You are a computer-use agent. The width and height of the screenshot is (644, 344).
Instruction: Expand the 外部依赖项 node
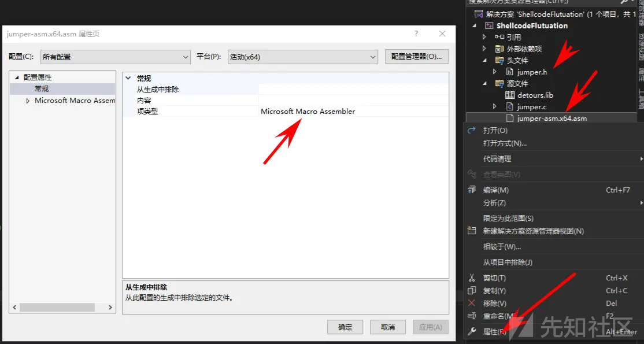(484, 49)
